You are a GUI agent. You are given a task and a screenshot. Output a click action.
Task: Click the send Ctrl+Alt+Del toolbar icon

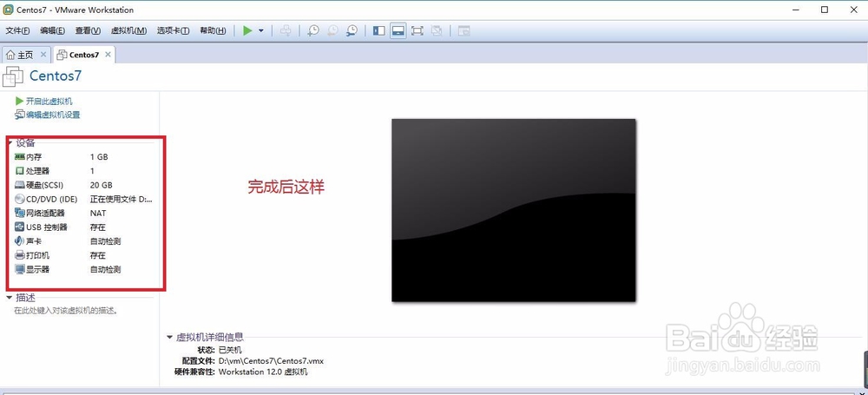click(286, 31)
